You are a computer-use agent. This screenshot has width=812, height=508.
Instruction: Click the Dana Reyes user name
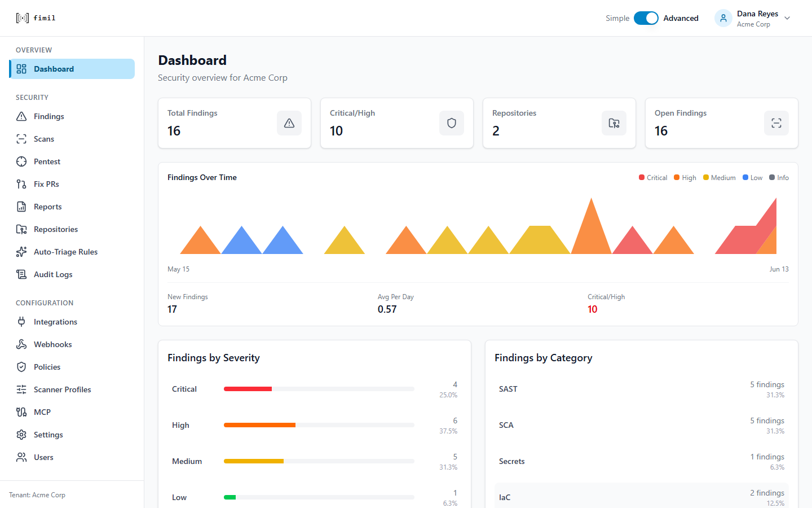point(757,14)
